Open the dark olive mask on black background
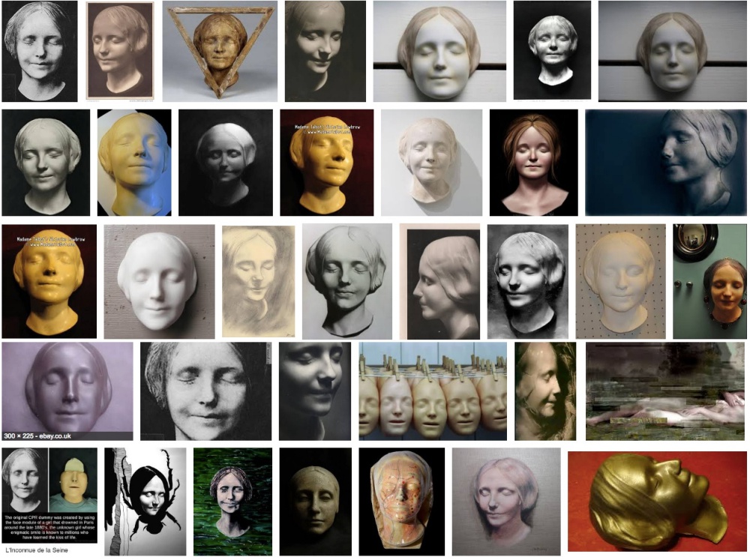Viewport: 750px width, 560px height. [315, 502]
